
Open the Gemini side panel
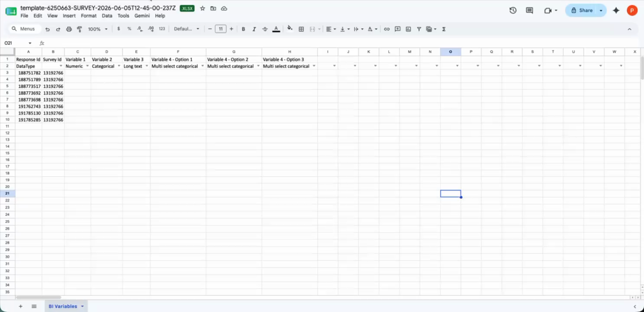tap(616, 10)
